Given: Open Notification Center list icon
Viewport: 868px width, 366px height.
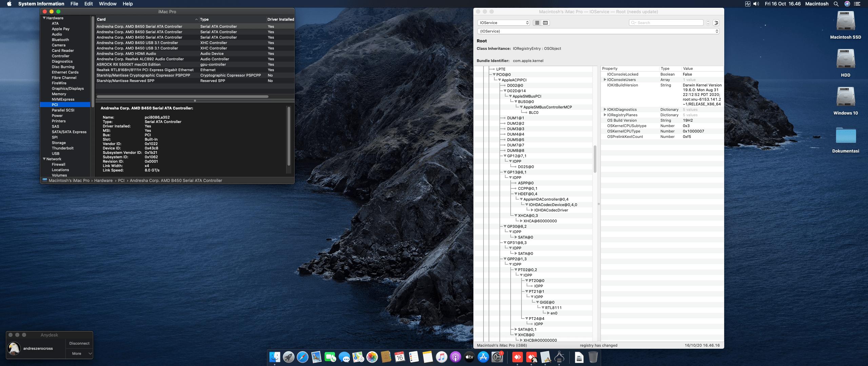Looking at the screenshot, I should [x=857, y=4].
